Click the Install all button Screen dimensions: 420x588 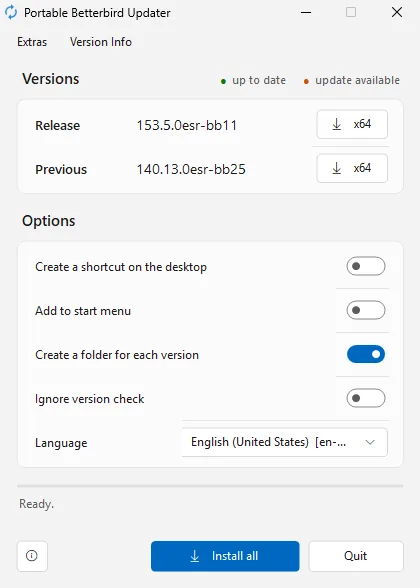pyautogui.click(x=225, y=556)
